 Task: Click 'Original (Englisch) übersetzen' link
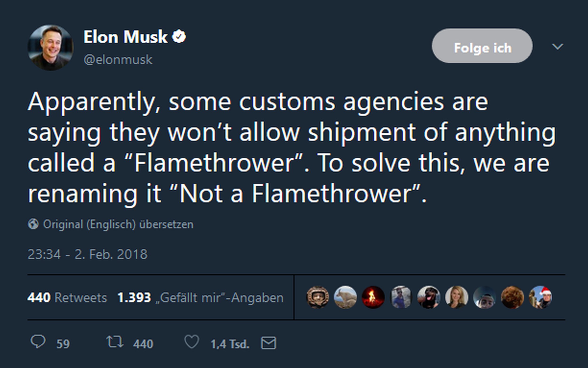118,224
